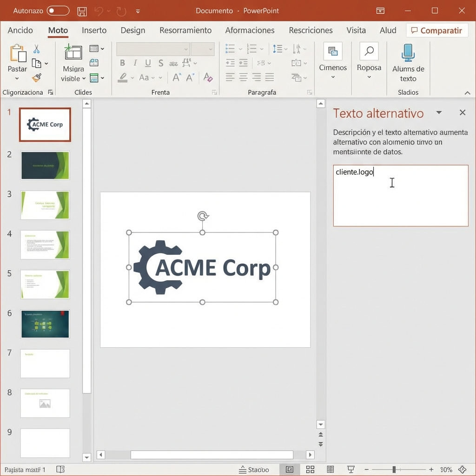Toggle underline formatting
Screen dimensions: 476x476
point(147,63)
